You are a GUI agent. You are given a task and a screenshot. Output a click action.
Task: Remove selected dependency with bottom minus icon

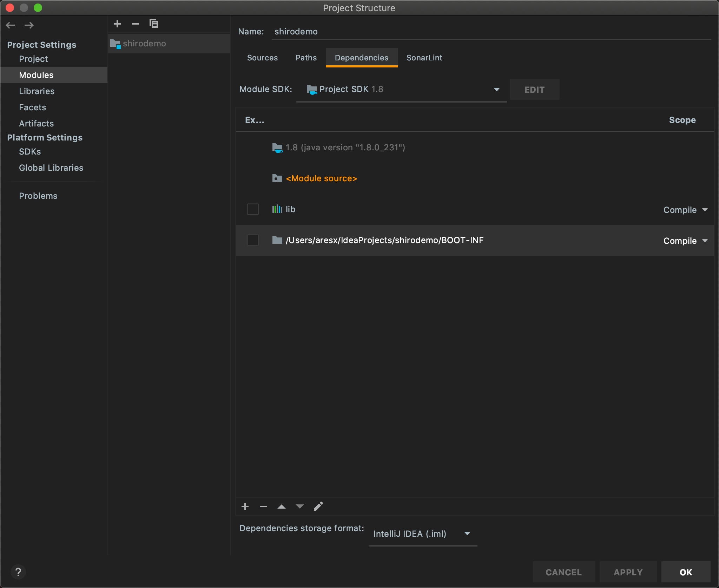[x=263, y=507]
